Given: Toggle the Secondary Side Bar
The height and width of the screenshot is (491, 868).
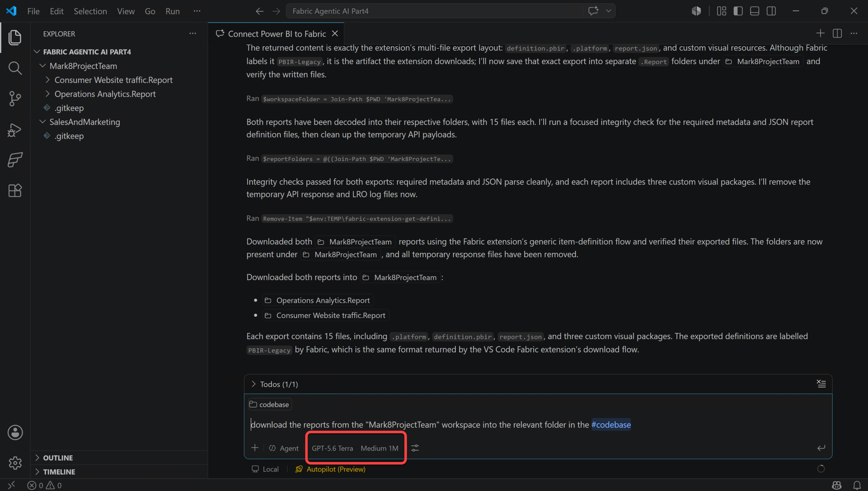Looking at the screenshot, I should click(771, 11).
